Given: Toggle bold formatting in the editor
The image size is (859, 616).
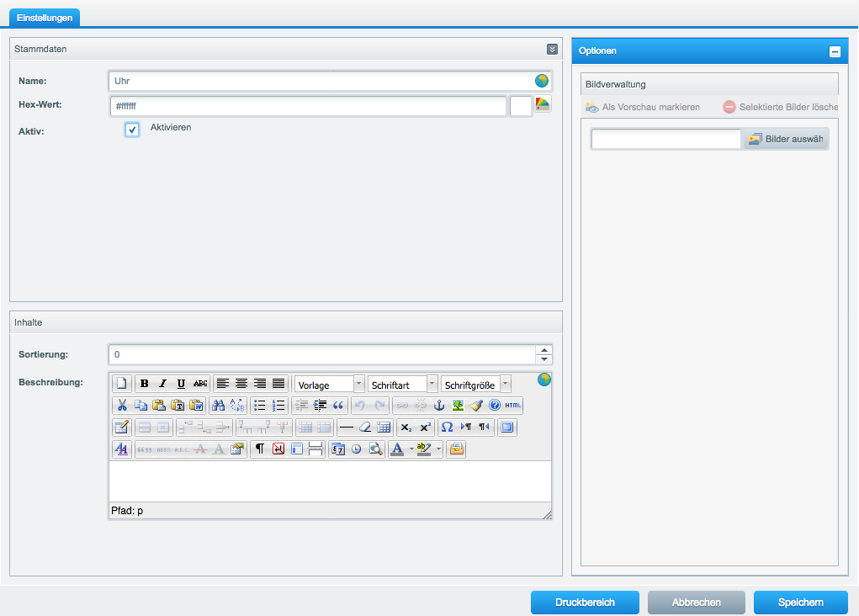Looking at the screenshot, I should click(145, 384).
